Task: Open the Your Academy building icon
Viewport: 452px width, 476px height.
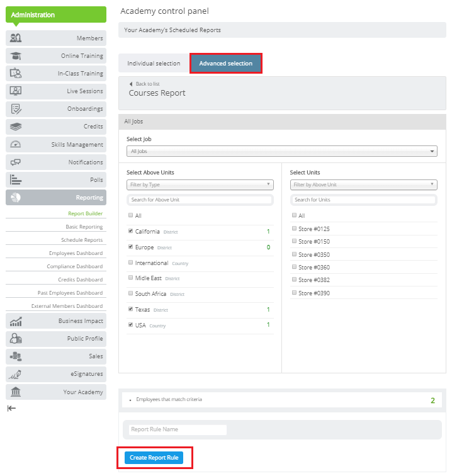Action: (x=16, y=392)
